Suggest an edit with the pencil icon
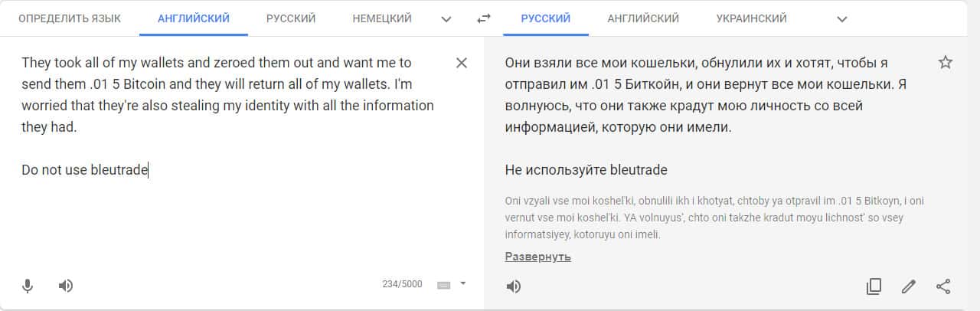Image resolution: width=980 pixels, height=311 pixels. click(x=909, y=286)
